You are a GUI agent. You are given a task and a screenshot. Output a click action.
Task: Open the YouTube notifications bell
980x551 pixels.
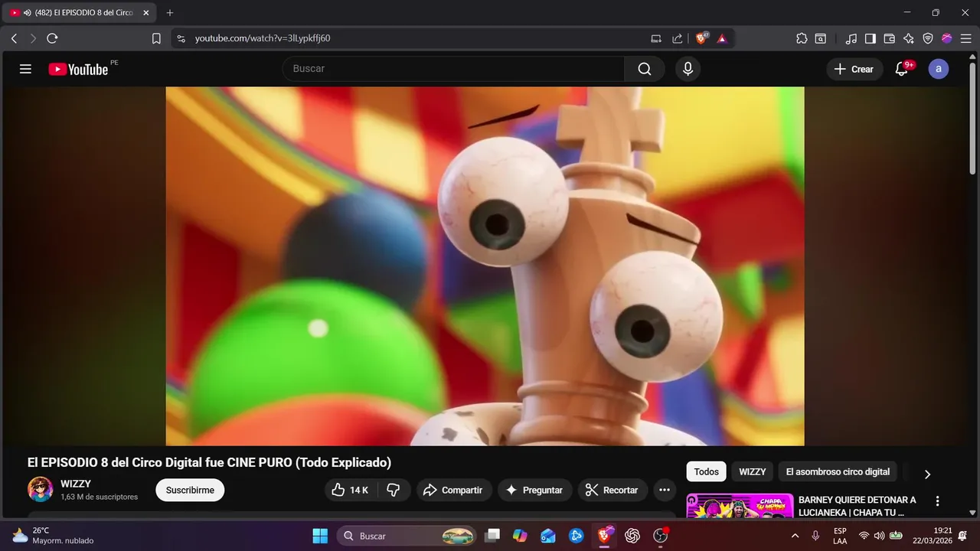[x=902, y=69]
